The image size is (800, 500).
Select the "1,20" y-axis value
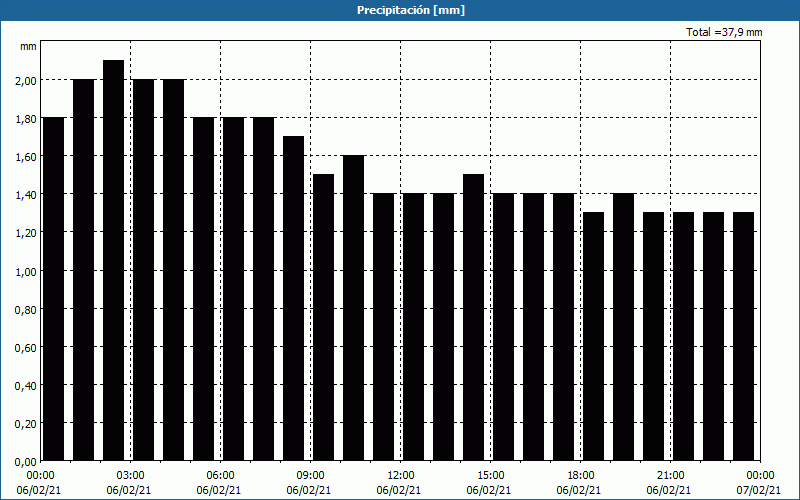[26, 233]
